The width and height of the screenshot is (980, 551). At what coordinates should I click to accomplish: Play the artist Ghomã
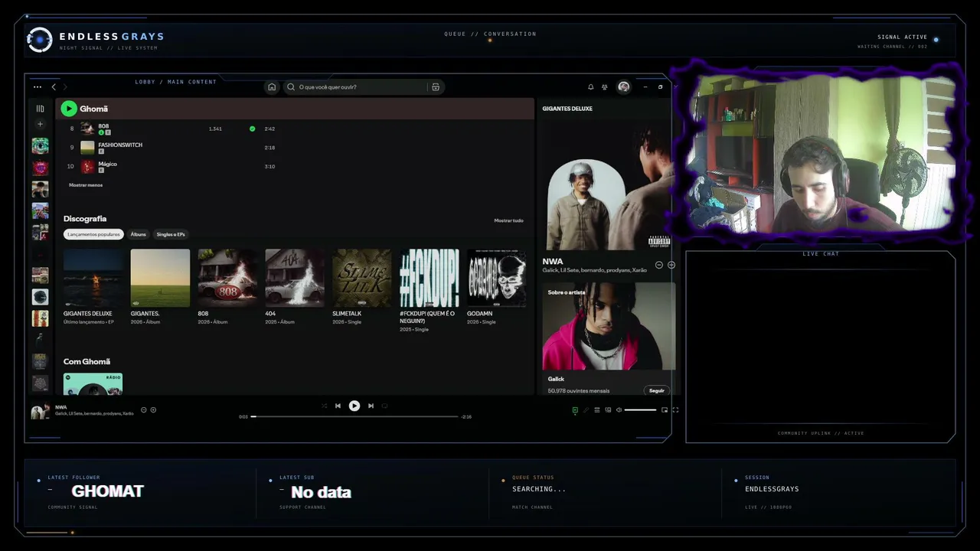pos(69,109)
